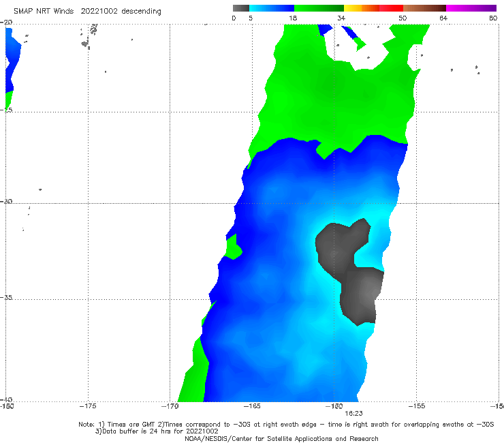This screenshot has width=504, height=443.
Task: Click the color bar label '34'
Action: [x=341, y=18]
